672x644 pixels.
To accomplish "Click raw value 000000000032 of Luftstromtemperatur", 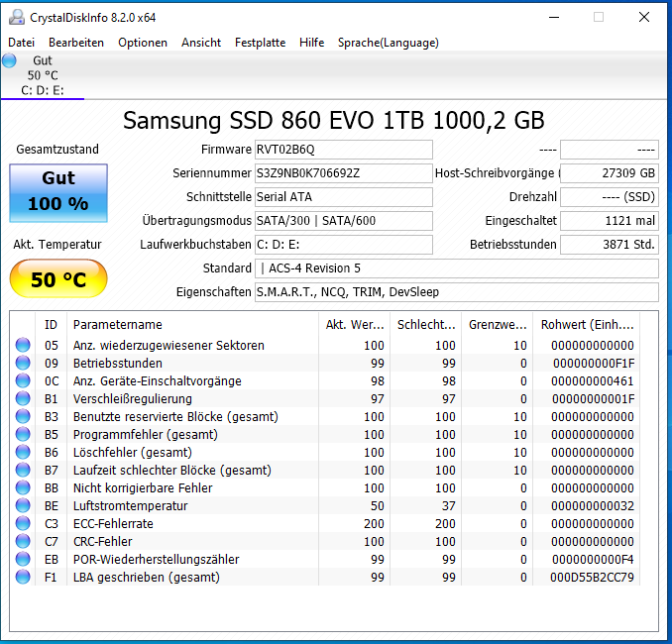I will (593, 506).
